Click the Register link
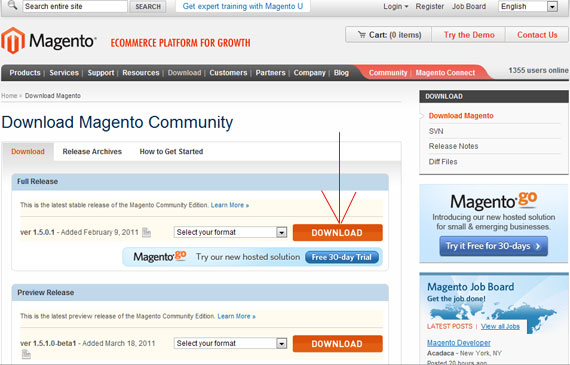The height and width of the screenshot is (365, 570). tap(430, 7)
